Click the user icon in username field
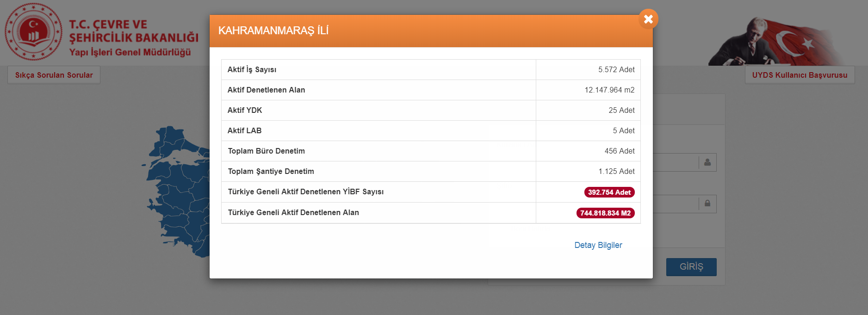868x315 pixels. point(707,162)
